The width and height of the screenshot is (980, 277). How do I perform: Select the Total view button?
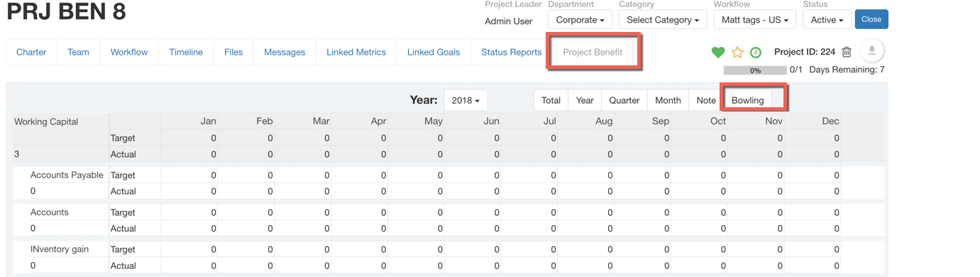point(551,100)
